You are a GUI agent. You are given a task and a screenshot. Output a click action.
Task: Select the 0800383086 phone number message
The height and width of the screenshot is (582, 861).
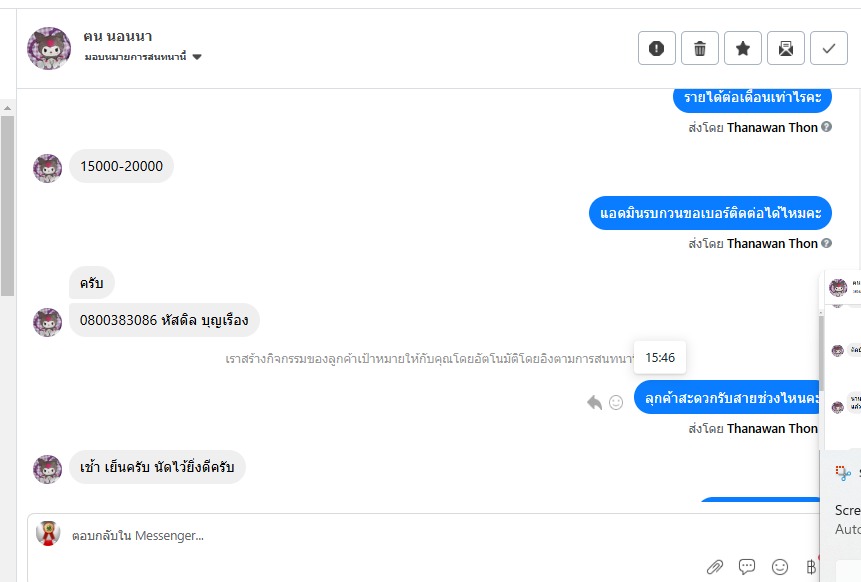(x=164, y=320)
